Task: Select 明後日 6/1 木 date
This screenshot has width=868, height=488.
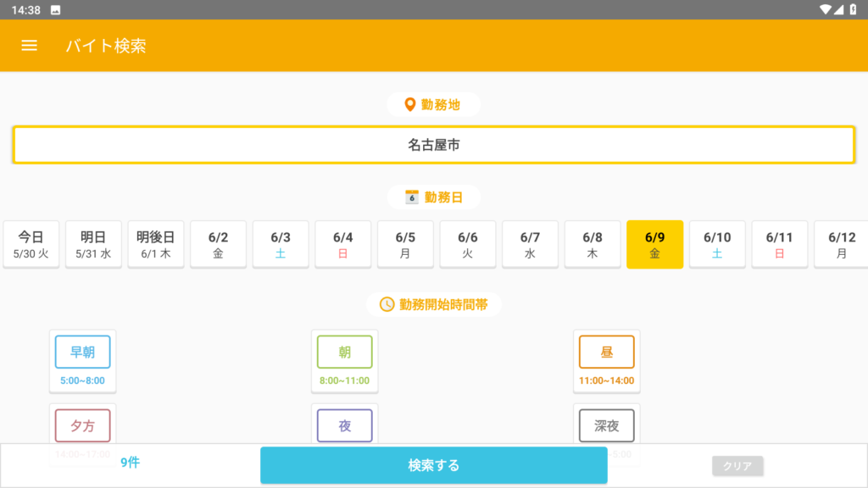Action: coord(156,244)
